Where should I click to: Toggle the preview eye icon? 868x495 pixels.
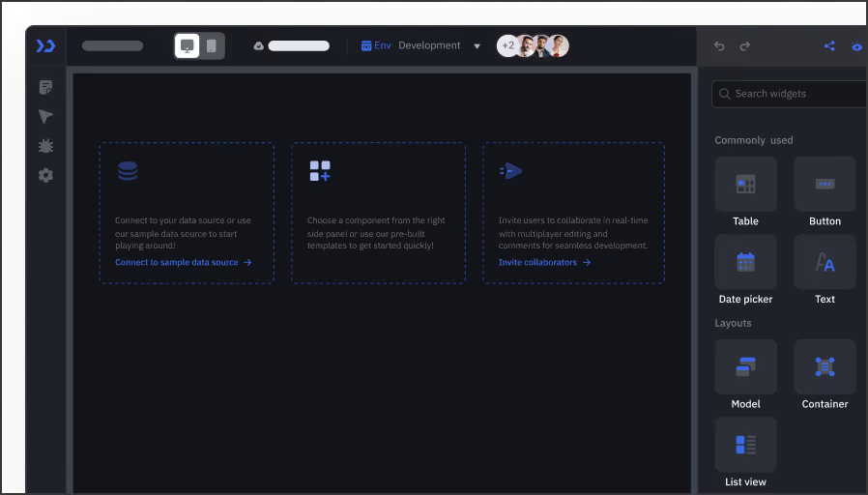(856, 46)
